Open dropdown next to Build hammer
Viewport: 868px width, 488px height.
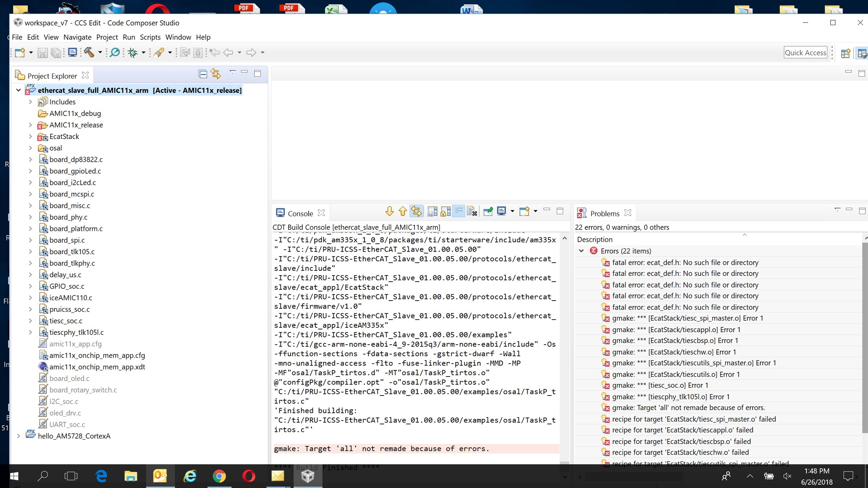pyautogui.click(x=100, y=53)
